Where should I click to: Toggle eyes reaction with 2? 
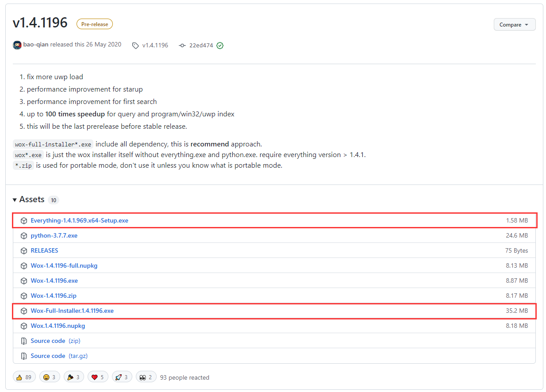pyautogui.click(x=146, y=377)
